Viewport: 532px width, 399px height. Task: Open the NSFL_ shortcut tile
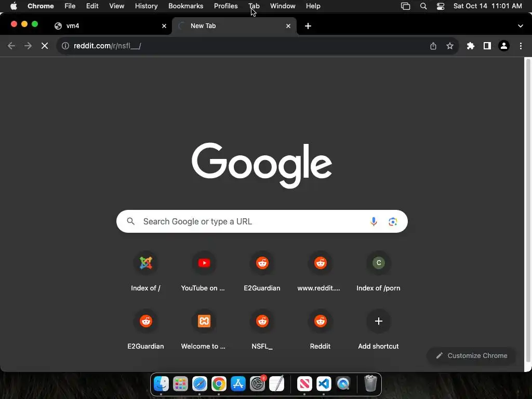pyautogui.click(x=262, y=330)
